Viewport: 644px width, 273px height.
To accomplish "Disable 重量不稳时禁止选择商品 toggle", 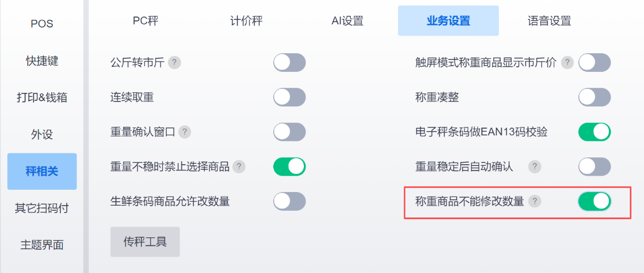I will pos(289,167).
